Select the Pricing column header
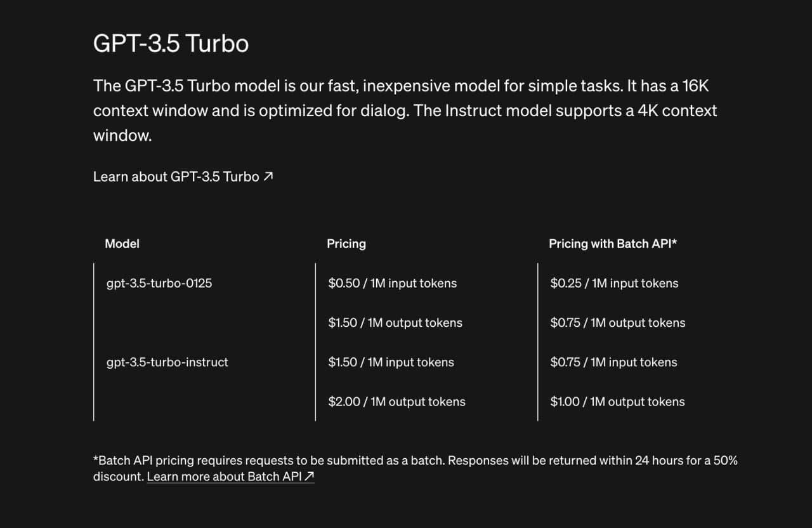The width and height of the screenshot is (812, 528). click(x=346, y=244)
